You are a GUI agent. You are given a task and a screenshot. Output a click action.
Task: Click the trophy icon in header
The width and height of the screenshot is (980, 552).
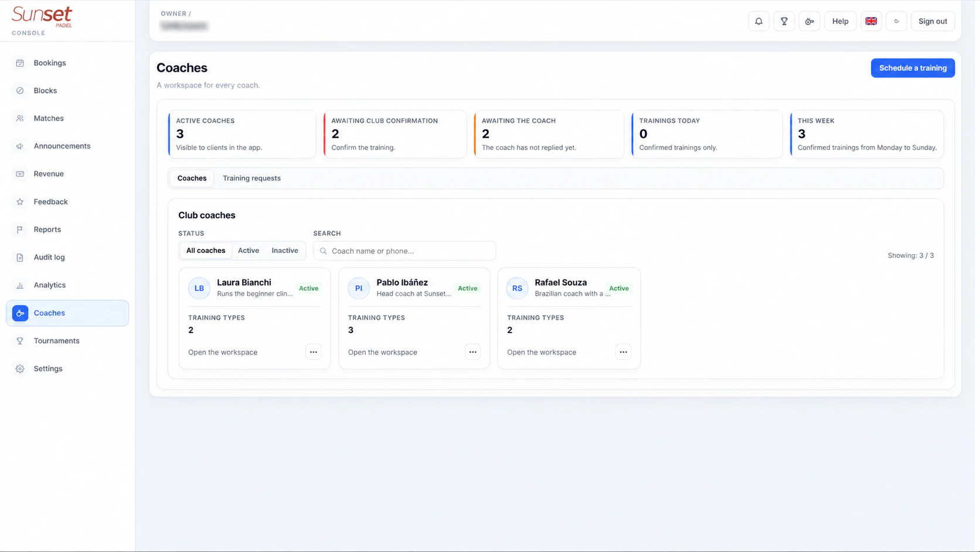784,21
